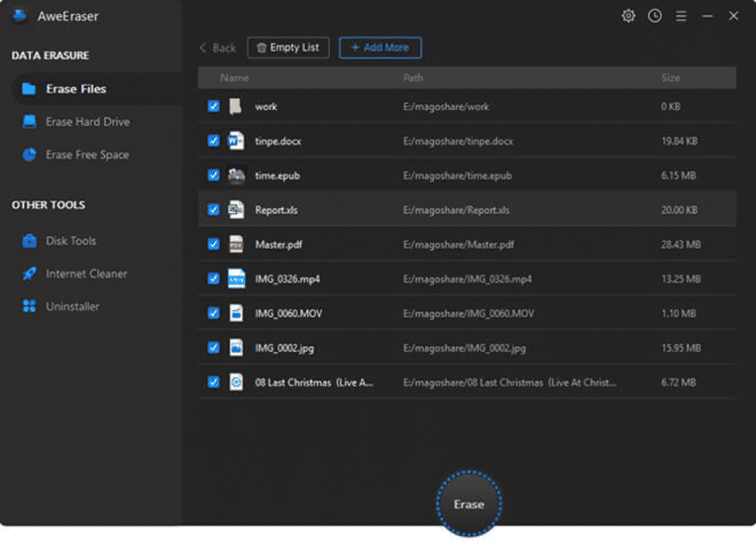Viewport: 756px width, 542px height.
Task: Click the Empty List button
Action: pyautogui.click(x=288, y=48)
